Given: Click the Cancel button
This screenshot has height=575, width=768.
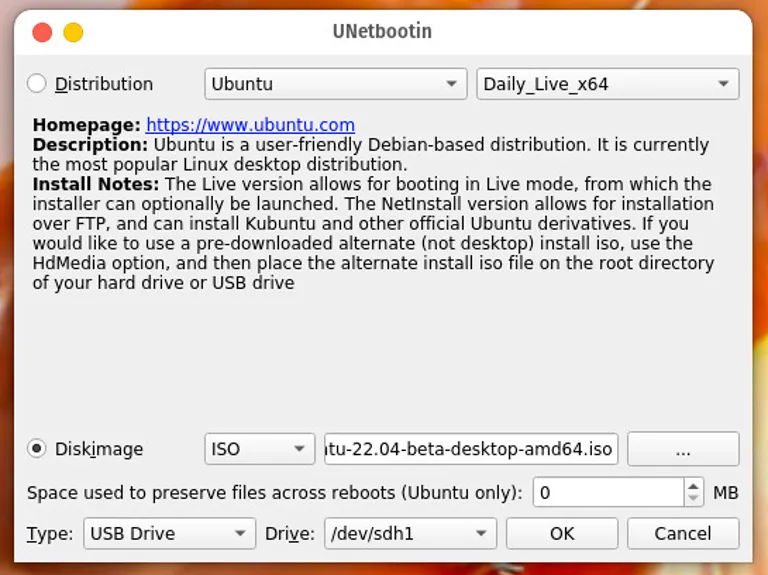Looking at the screenshot, I should [683, 533].
